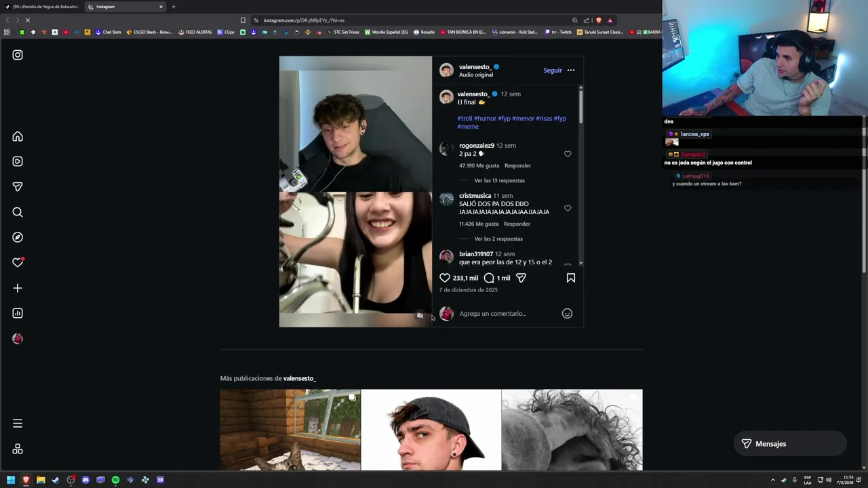Expand 'Ver las 13 respuestas' replies
Screen dimensions: 868x488
(499, 180)
